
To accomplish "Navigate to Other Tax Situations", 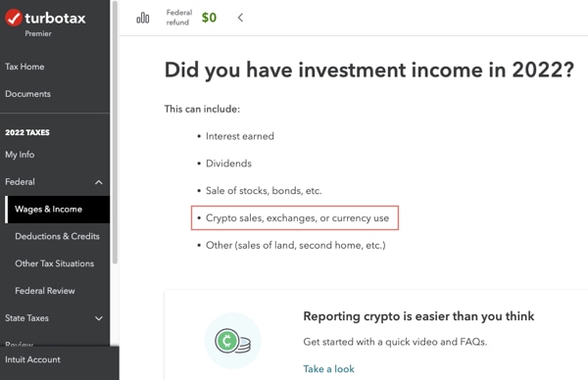I will pyautogui.click(x=54, y=263).
